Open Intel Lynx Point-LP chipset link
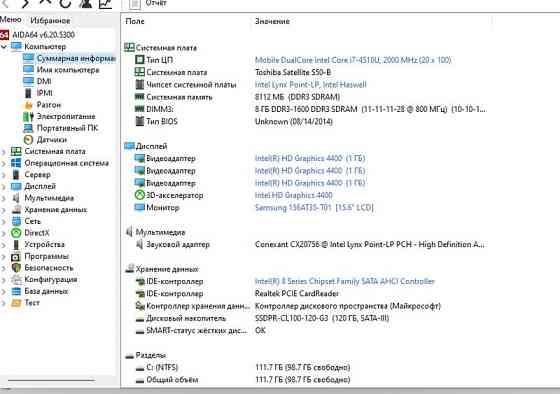Screen dimensions: 560x394 click(x=310, y=85)
